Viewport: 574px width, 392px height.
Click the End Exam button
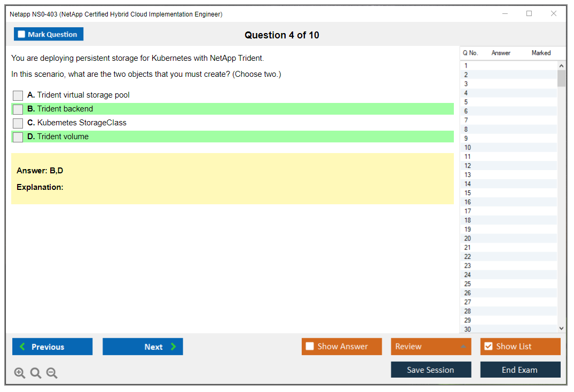[520, 370]
